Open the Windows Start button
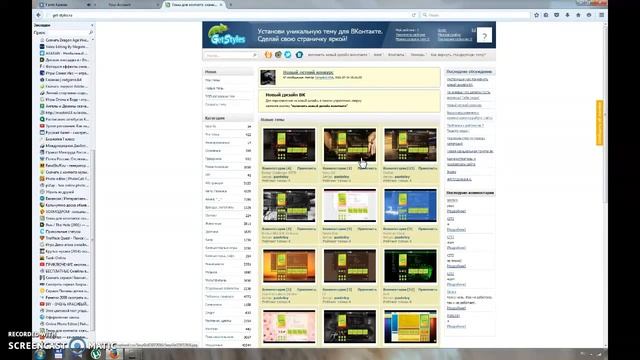 (x=40, y=354)
